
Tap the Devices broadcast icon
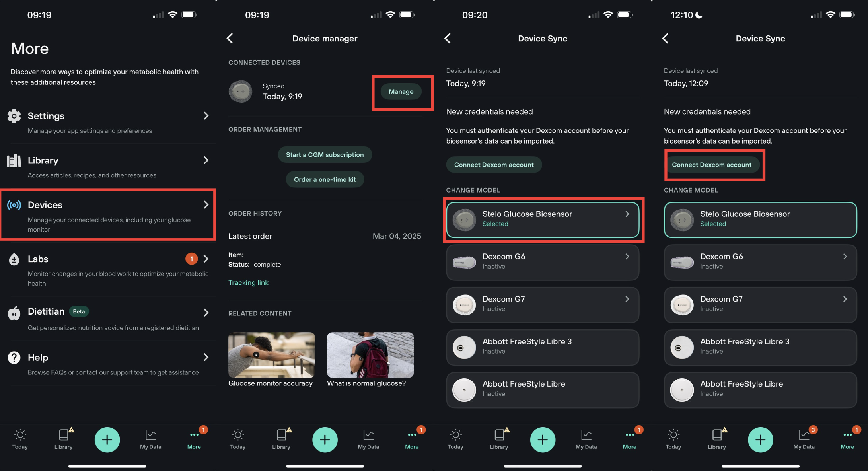point(14,205)
